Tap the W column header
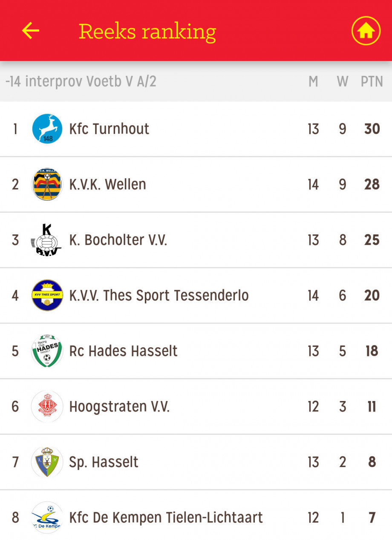 (x=343, y=81)
